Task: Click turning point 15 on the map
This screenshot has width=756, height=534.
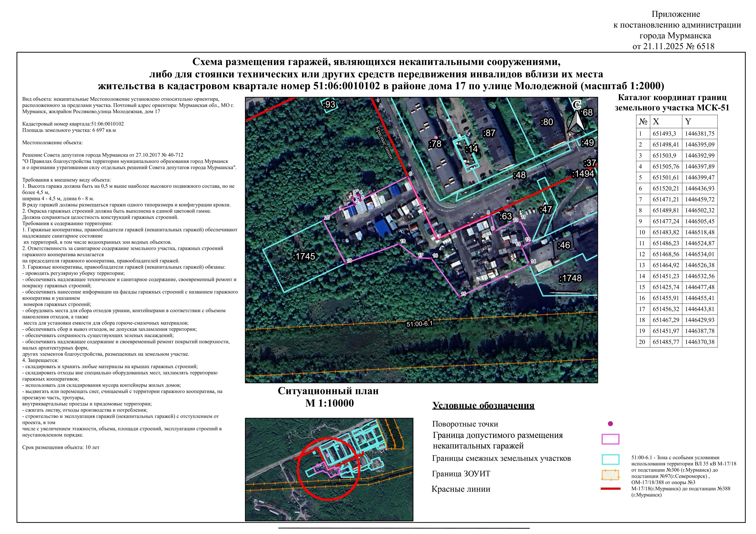Action: [x=459, y=296]
